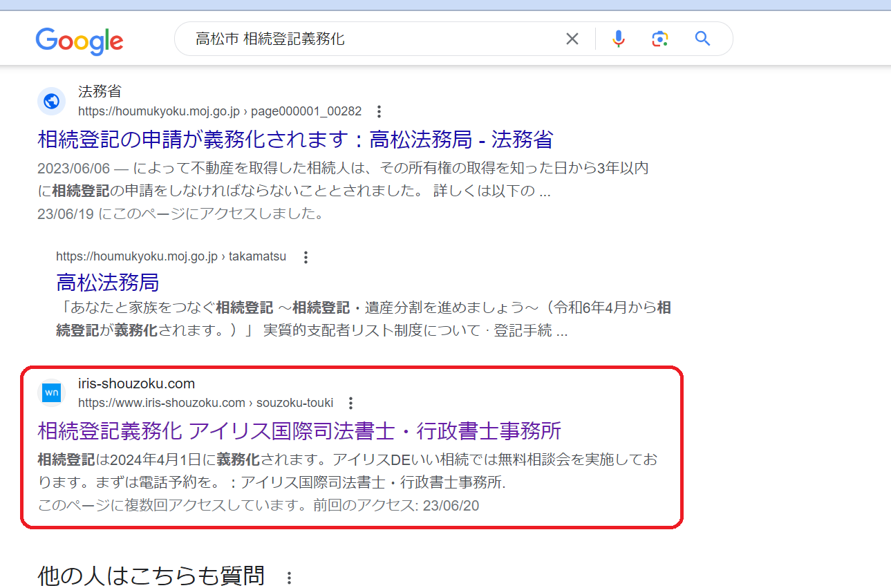This screenshot has height=588, width=891.
Task: Open more options beside page000001_00282 URL
Action: coord(378,111)
